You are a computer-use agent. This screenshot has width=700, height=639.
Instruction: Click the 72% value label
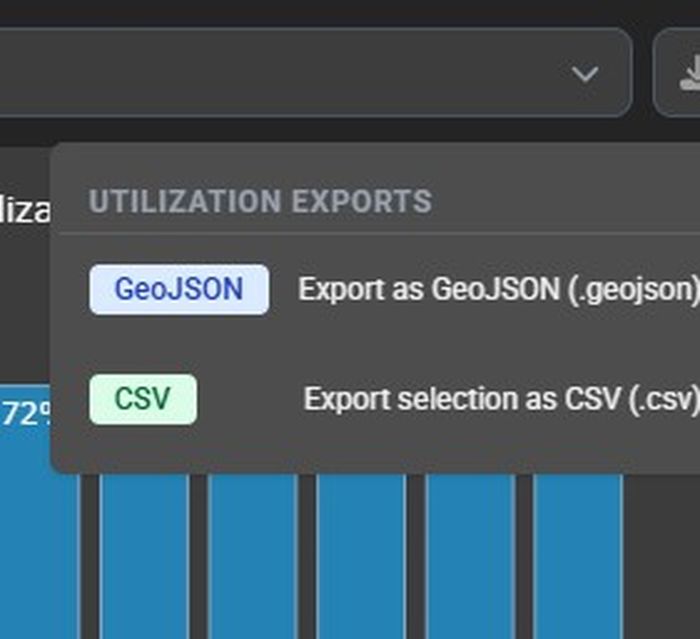click(27, 415)
